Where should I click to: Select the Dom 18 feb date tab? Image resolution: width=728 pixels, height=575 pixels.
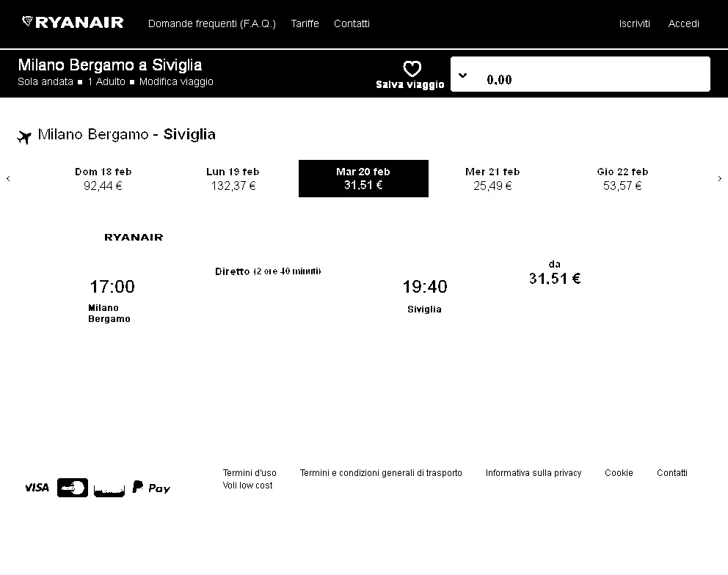click(103, 179)
